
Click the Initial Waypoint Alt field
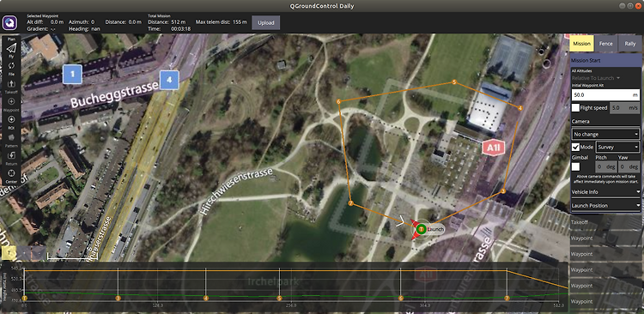click(606, 95)
